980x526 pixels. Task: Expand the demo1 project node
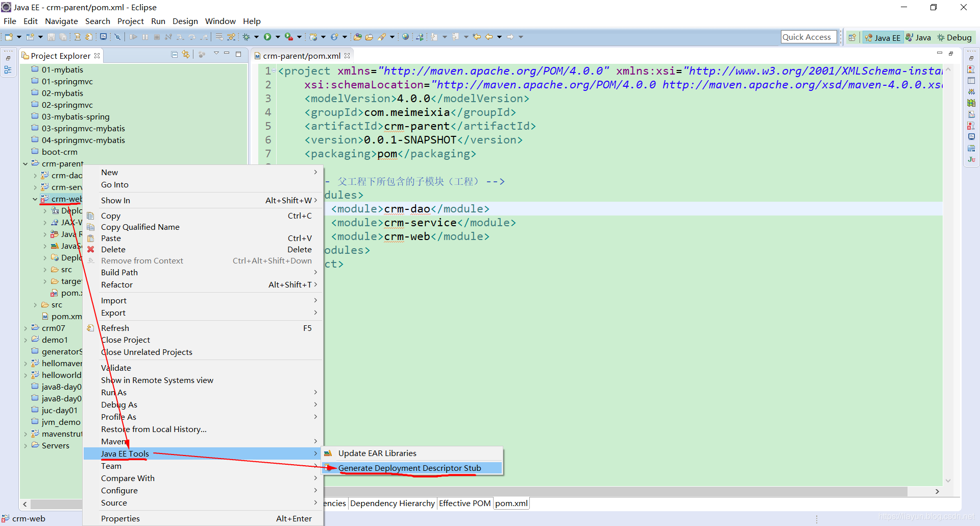[26, 340]
